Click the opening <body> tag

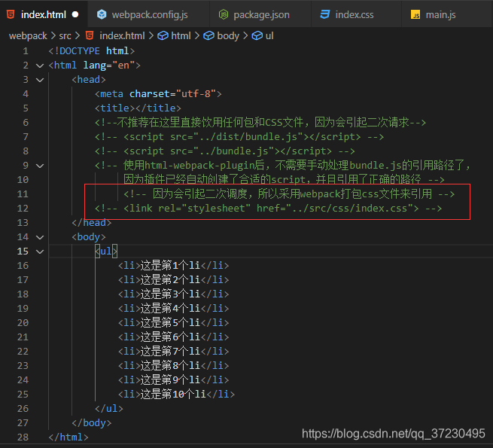pos(89,237)
